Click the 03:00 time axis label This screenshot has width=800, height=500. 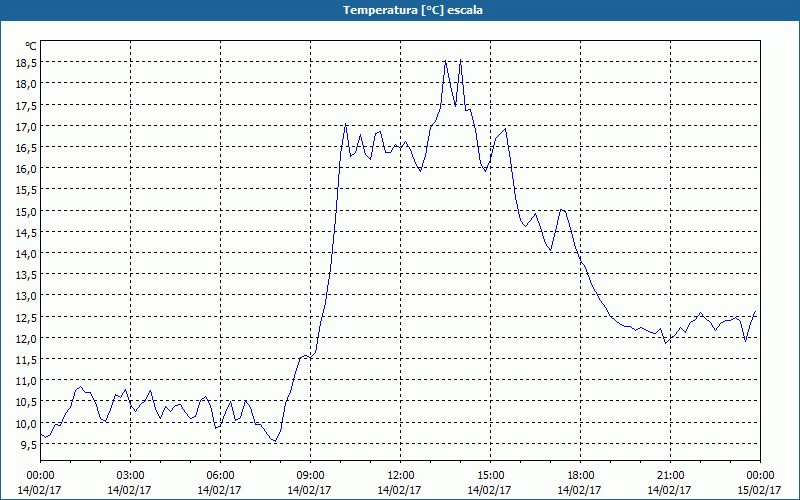tap(130, 476)
